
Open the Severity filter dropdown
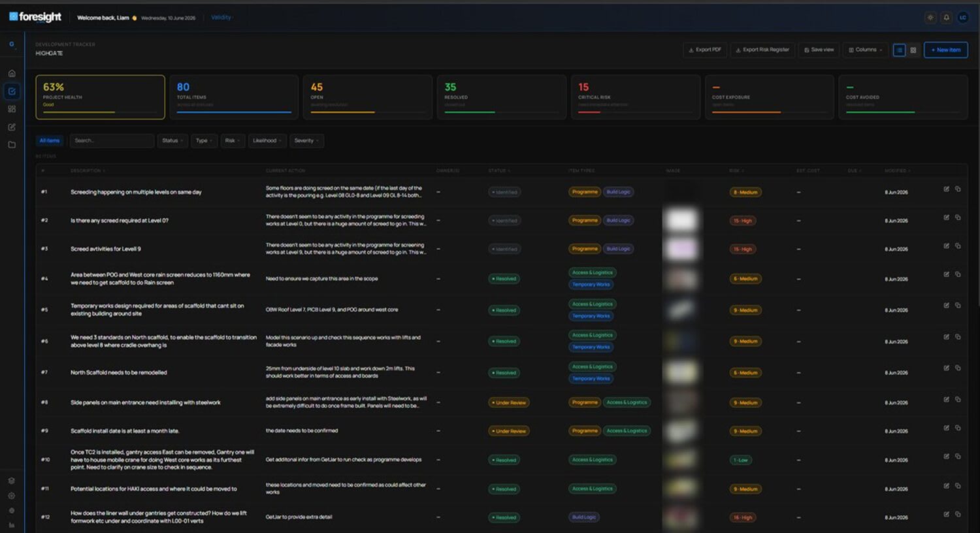[306, 140]
